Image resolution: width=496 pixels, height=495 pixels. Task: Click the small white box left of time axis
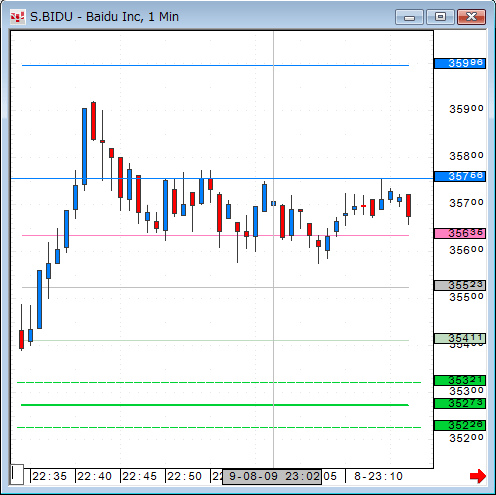click(17, 474)
